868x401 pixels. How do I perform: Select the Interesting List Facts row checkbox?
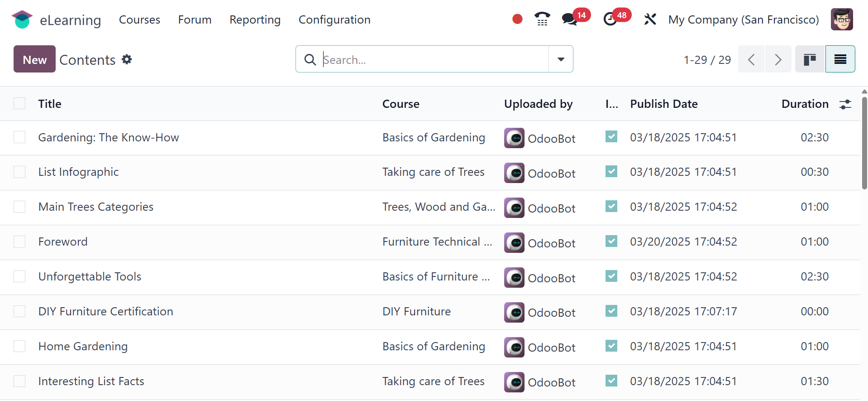[x=19, y=381]
